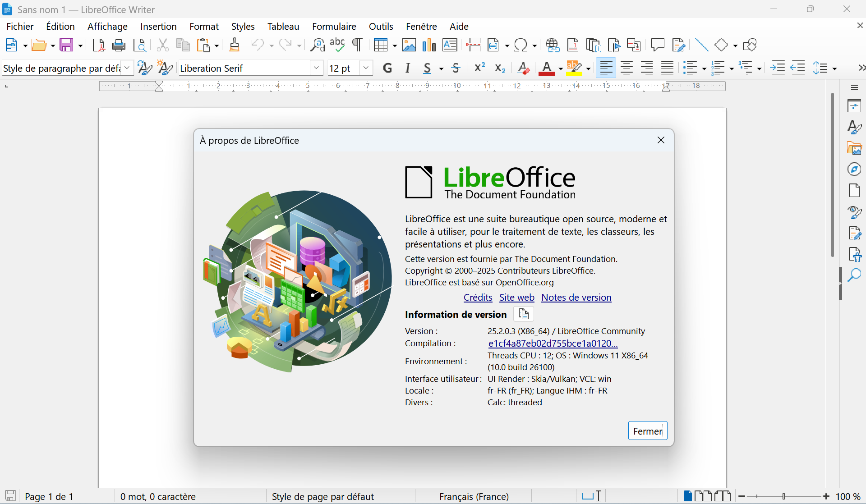Viewport: 866px width, 504px height.
Task: Toggle superscript formatting
Action: tap(479, 68)
